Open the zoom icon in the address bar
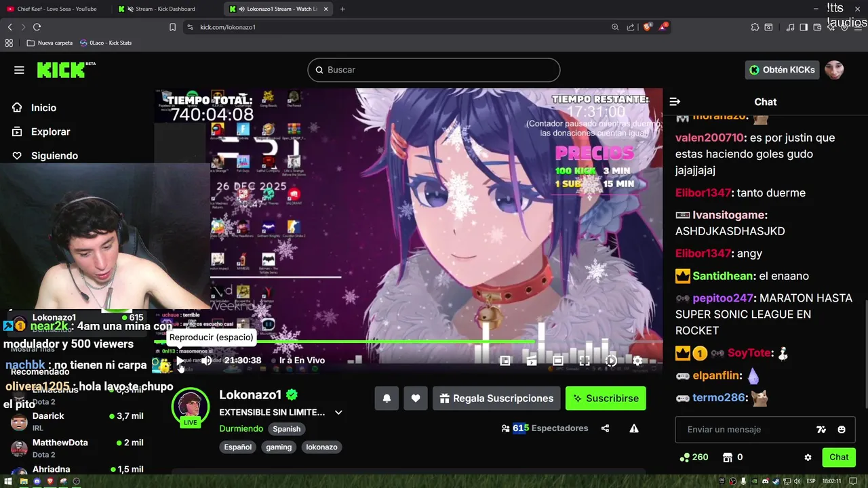 point(615,27)
